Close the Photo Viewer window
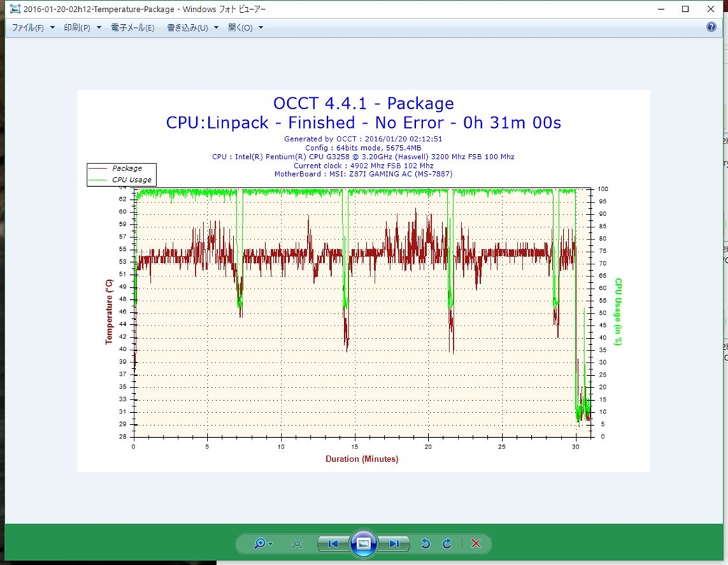728x565 pixels. (711, 9)
